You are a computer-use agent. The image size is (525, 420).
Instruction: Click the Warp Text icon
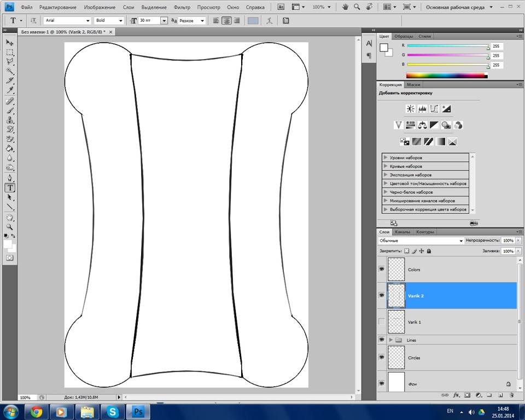(268, 21)
